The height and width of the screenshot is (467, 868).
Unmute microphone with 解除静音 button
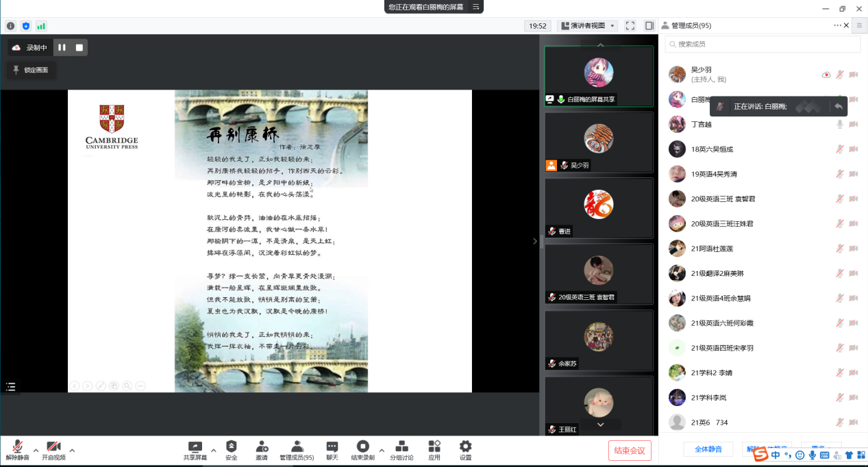[x=17, y=449]
